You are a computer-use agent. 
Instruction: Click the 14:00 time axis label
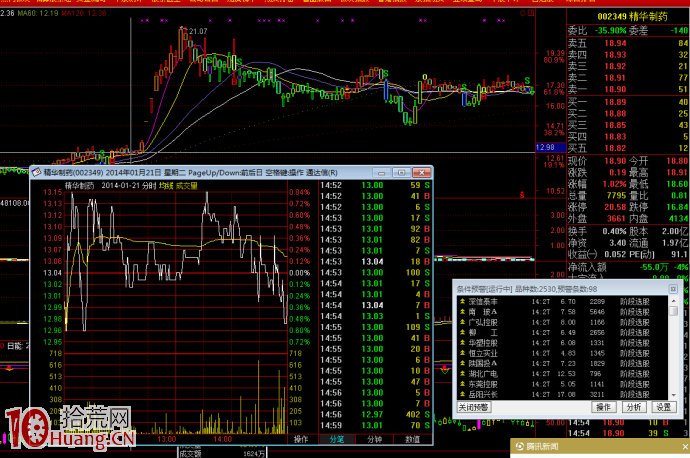(222, 439)
